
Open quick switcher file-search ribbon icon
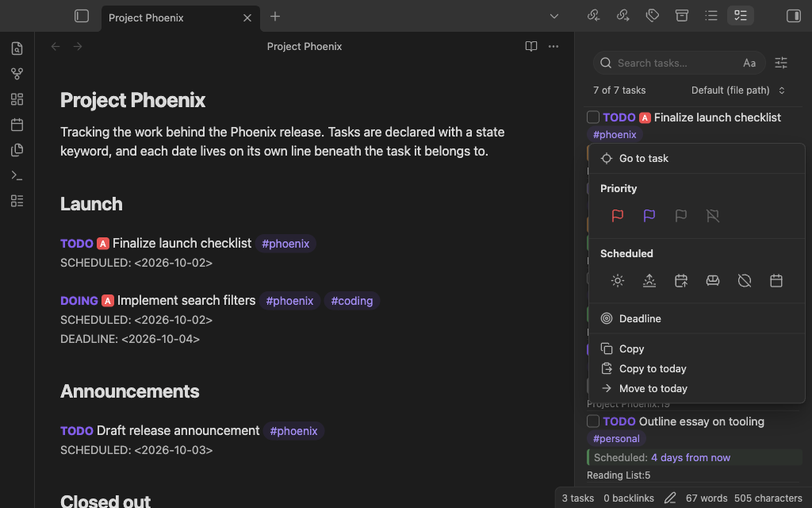click(17, 48)
